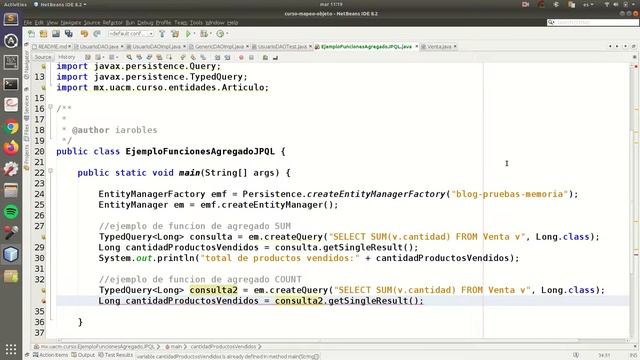The image size is (640, 360).
Task: Click the Open Project toolbar icon
Action: 56,34
